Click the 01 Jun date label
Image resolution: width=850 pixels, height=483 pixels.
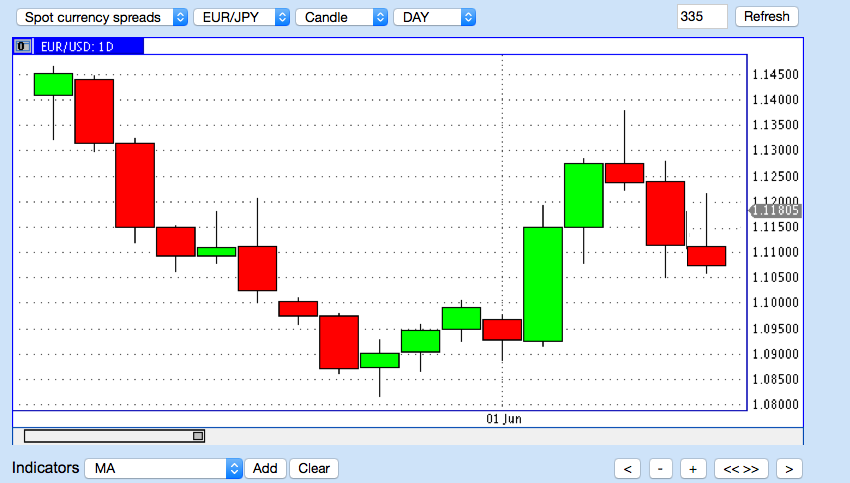click(504, 419)
